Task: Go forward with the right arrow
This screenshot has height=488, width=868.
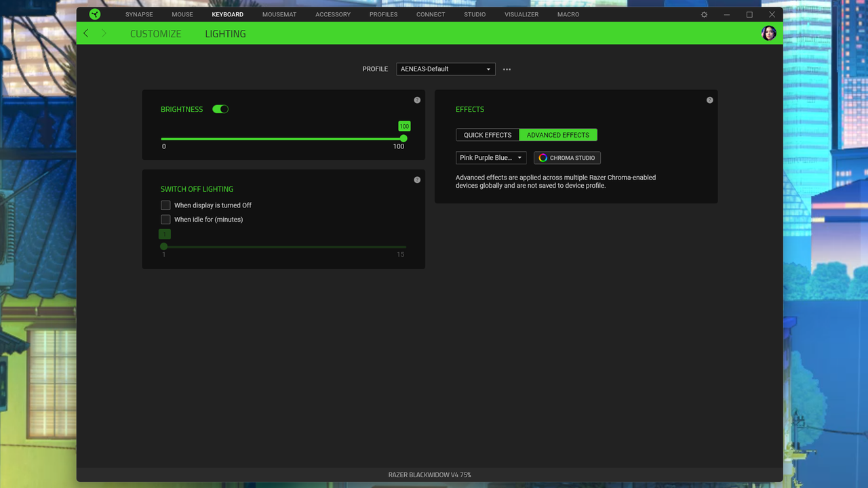Action: coord(104,33)
